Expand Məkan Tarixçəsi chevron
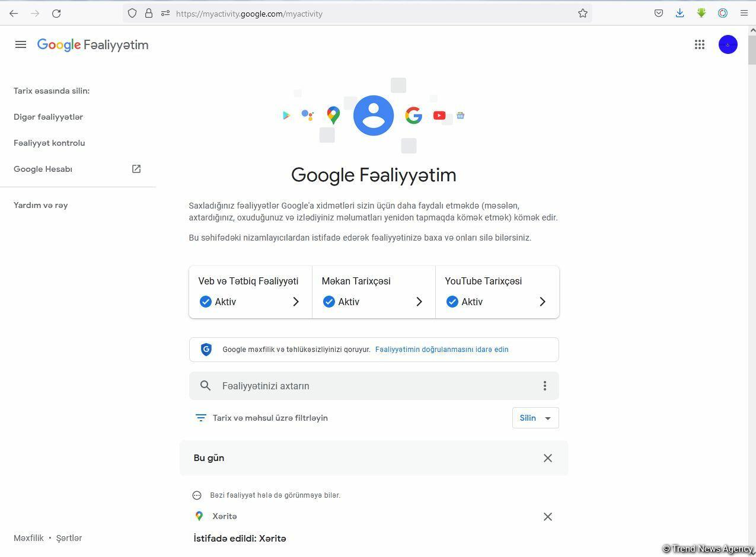 [419, 302]
